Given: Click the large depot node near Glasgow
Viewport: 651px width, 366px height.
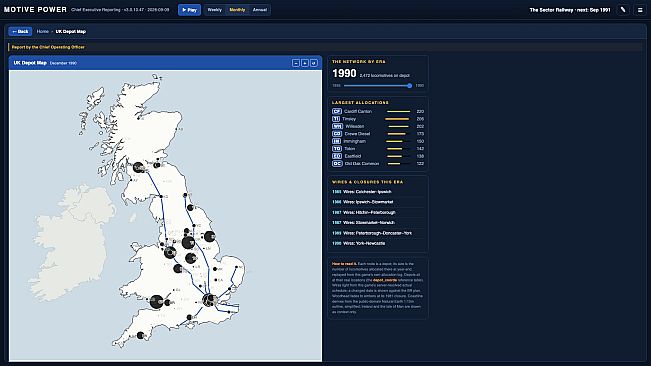Looking at the screenshot, I should [x=138, y=168].
